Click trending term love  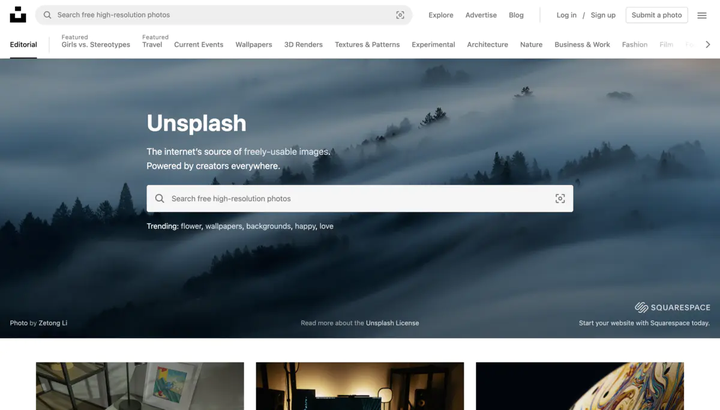point(326,226)
